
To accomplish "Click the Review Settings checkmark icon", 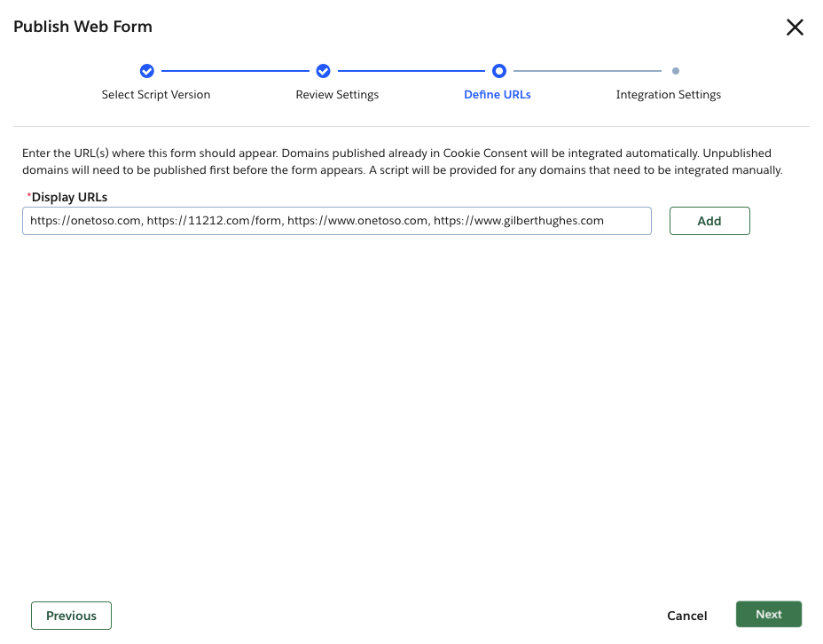I will coord(323,71).
